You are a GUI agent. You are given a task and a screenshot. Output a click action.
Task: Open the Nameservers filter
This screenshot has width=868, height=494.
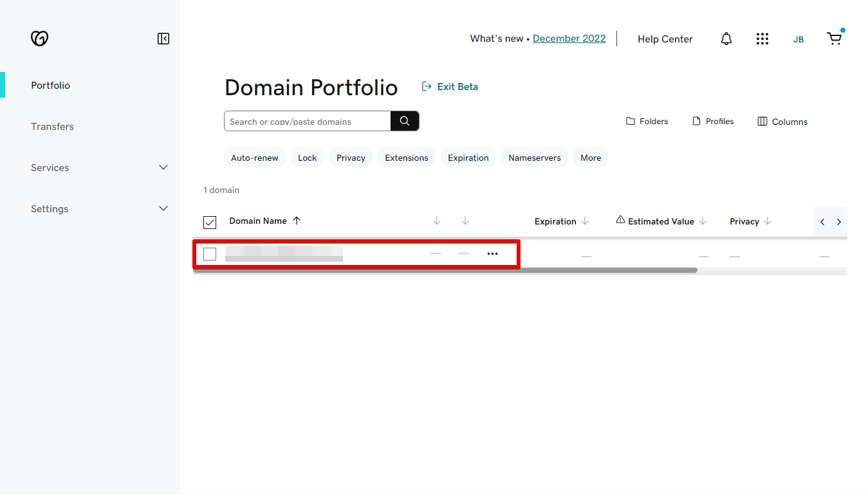point(535,158)
